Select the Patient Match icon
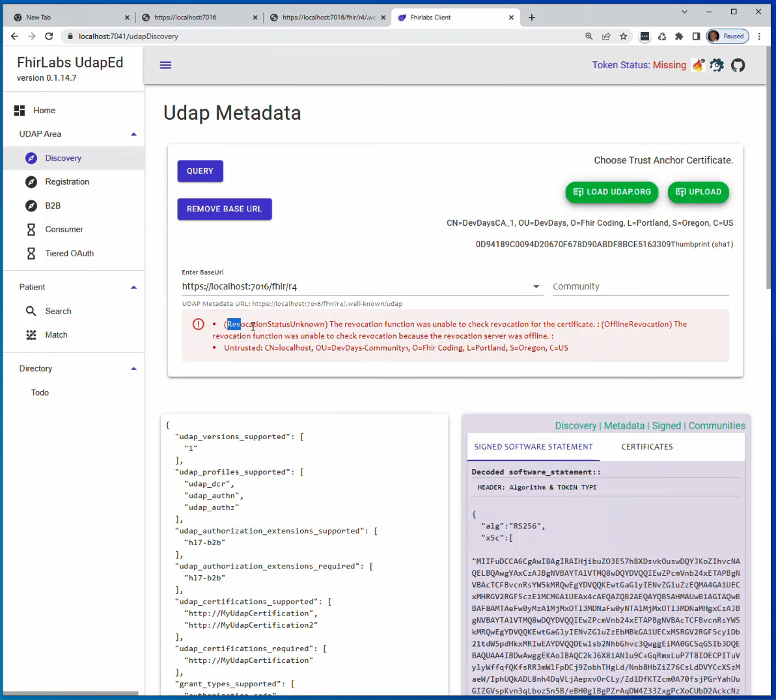776x700 pixels. pyautogui.click(x=31, y=334)
